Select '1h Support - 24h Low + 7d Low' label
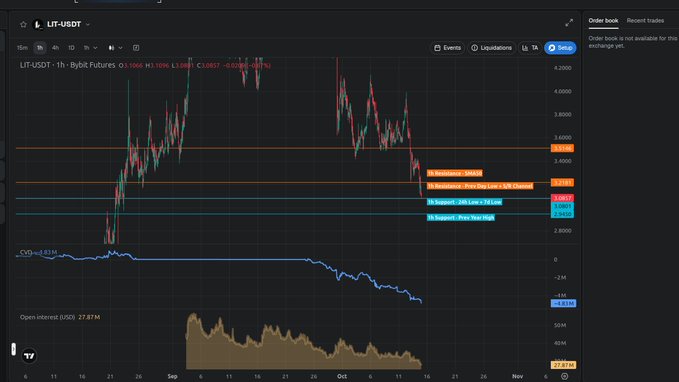The height and width of the screenshot is (382, 679). [464, 202]
